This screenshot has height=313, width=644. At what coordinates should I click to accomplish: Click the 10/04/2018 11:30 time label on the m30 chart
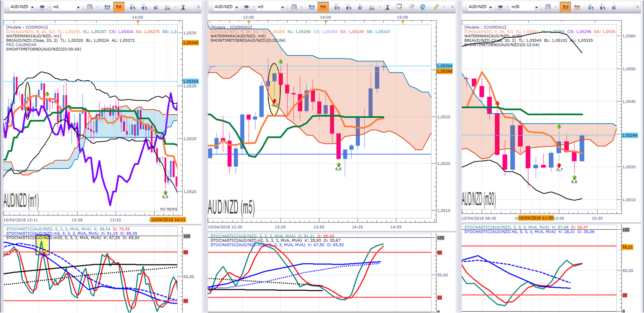pos(536,218)
